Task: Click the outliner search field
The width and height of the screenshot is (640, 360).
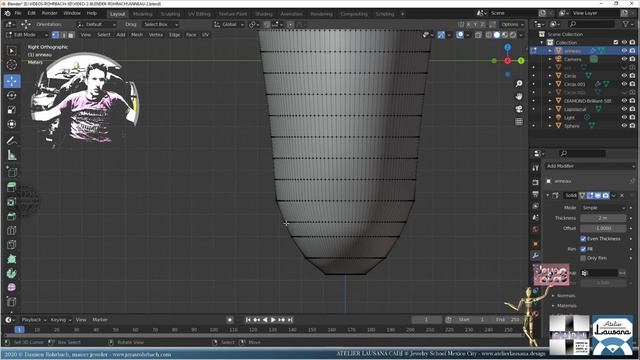Action: 592,24
